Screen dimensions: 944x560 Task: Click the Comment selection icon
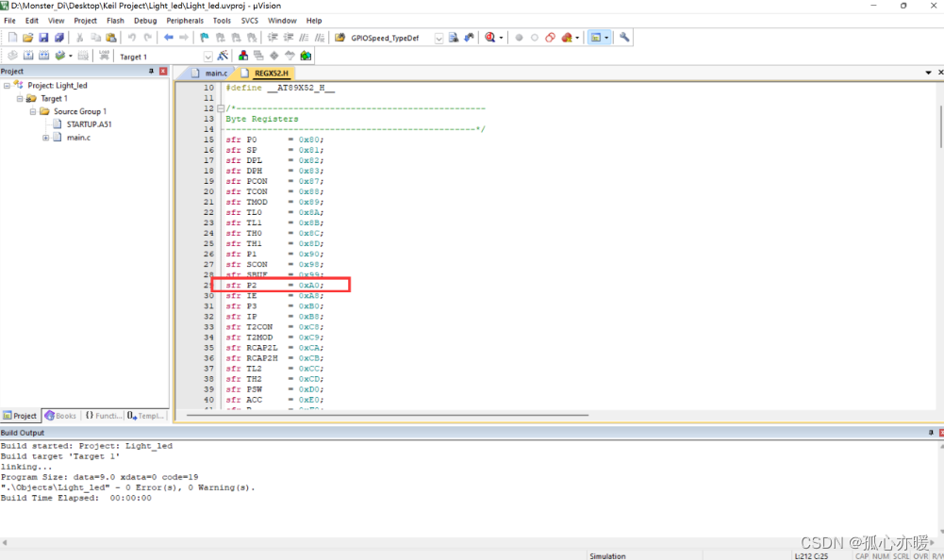tap(304, 38)
